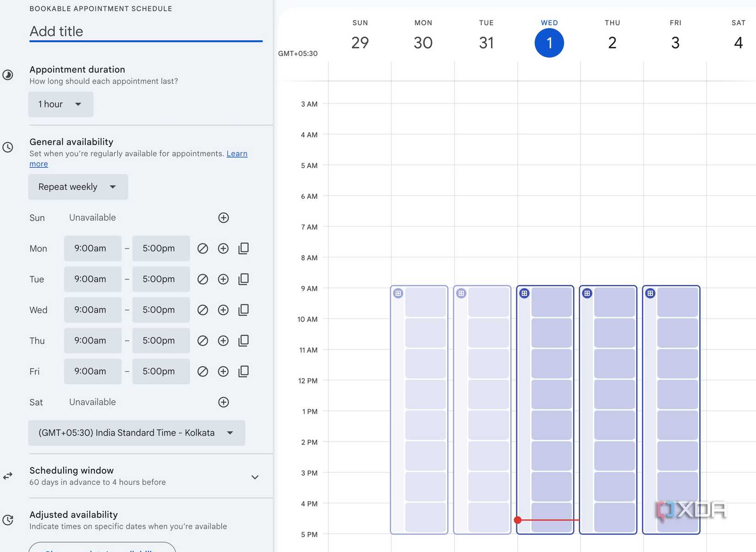Remove Tuesday's availability with the block icon
The width and height of the screenshot is (756, 552).
(x=203, y=279)
